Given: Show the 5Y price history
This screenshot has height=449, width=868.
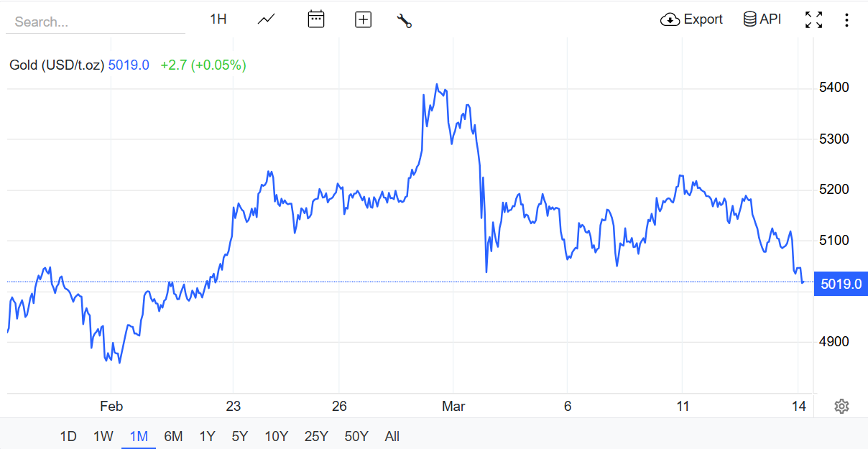Looking at the screenshot, I should click(240, 436).
